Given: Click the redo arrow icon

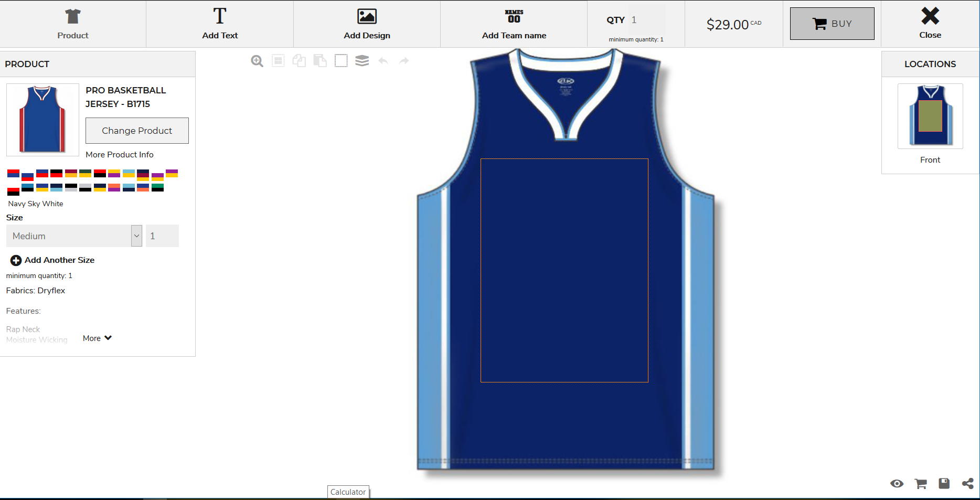Looking at the screenshot, I should (x=404, y=61).
